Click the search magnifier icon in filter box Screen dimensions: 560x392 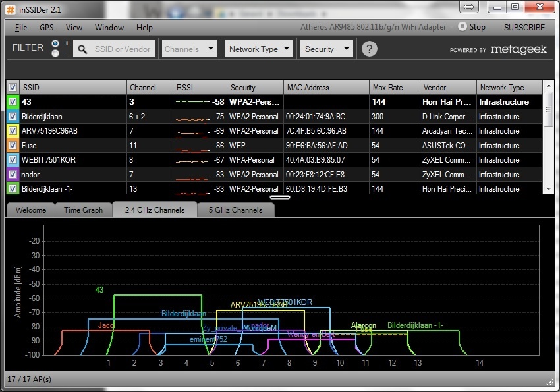[x=83, y=49]
